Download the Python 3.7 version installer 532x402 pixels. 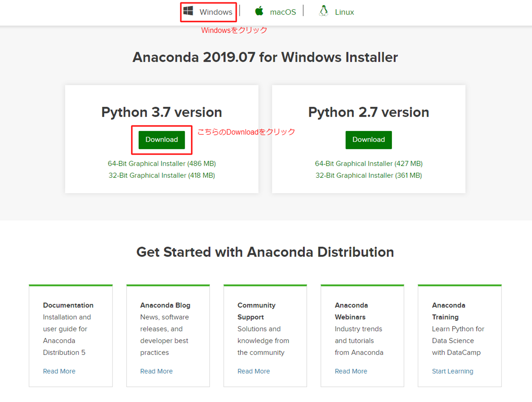(x=162, y=140)
